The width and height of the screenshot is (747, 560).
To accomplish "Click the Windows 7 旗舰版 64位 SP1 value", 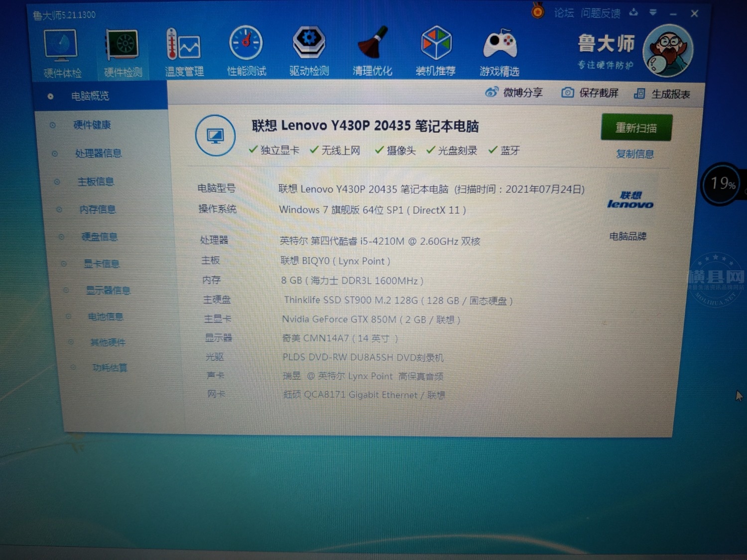I will (x=373, y=210).
